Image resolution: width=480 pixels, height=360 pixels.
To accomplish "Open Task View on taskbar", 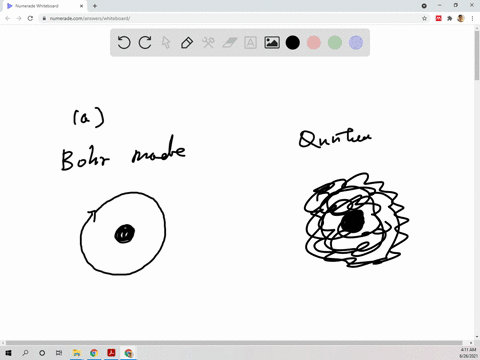I will pyautogui.click(x=59, y=353).
